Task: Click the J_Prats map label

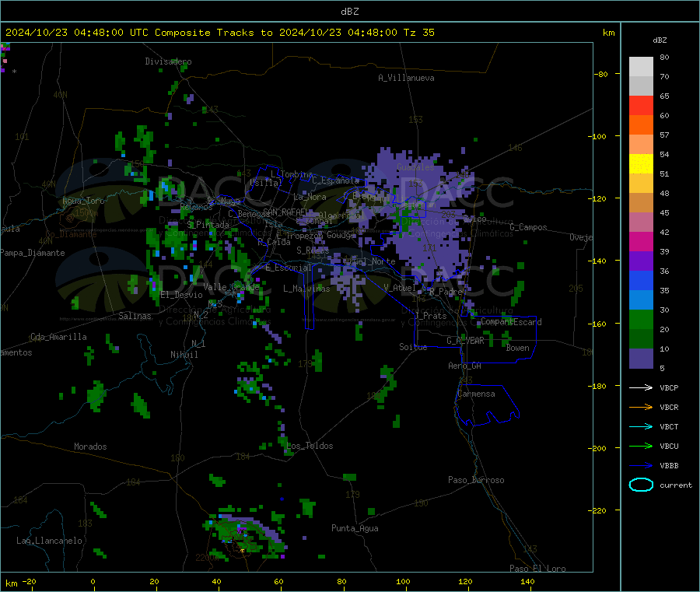Action: coord(430,316)
